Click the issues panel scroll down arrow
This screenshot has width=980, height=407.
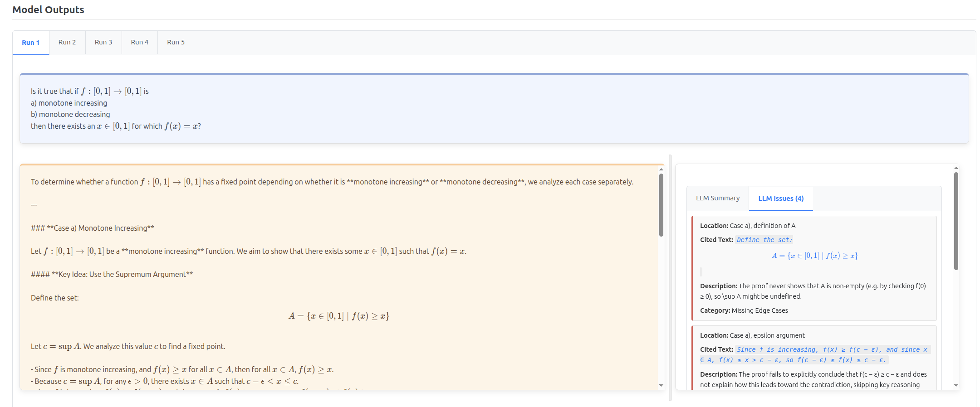[x=956, y=385]
